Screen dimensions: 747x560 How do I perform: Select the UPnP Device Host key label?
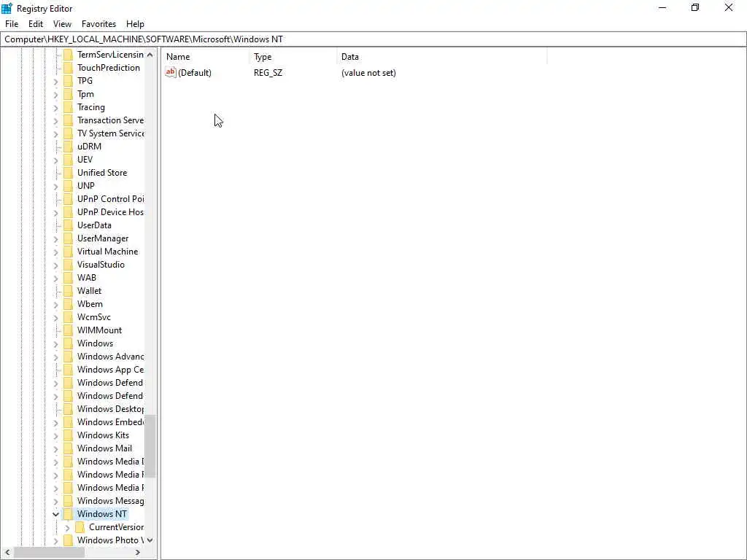111,212
